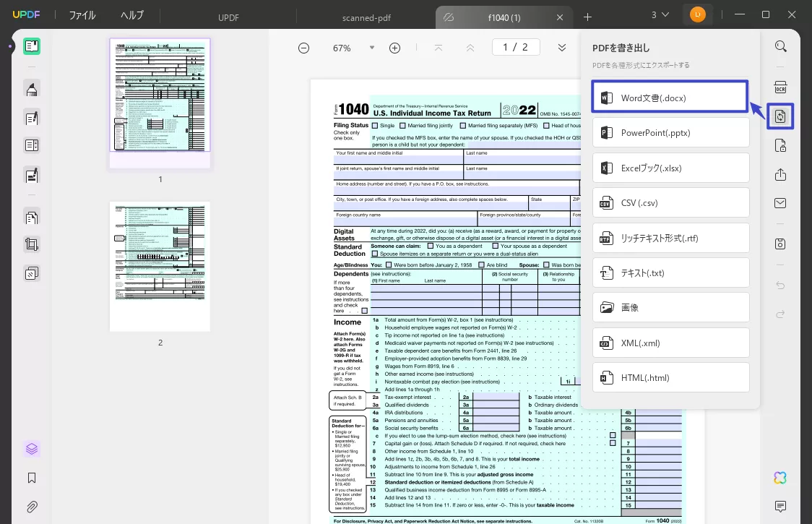Open the ヘルプ menu

click(132, 15)
